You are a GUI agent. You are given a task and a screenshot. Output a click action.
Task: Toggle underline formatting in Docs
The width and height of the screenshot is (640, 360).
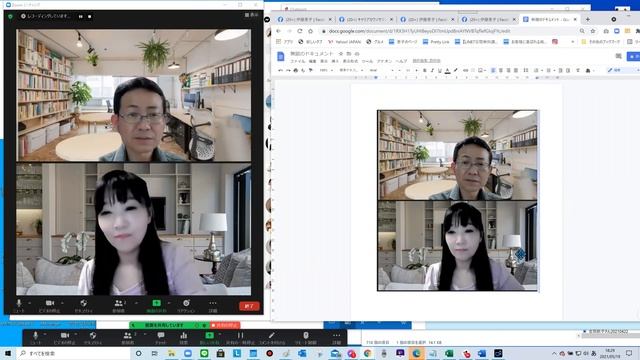pos(440,71)
